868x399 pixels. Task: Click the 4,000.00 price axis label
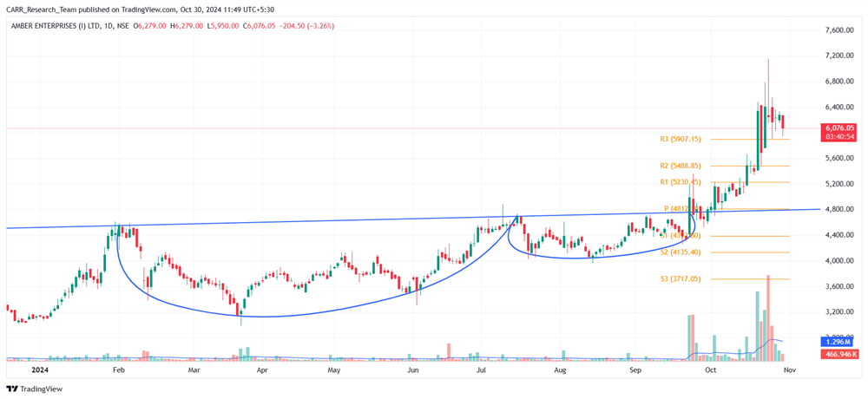(839, 260)
